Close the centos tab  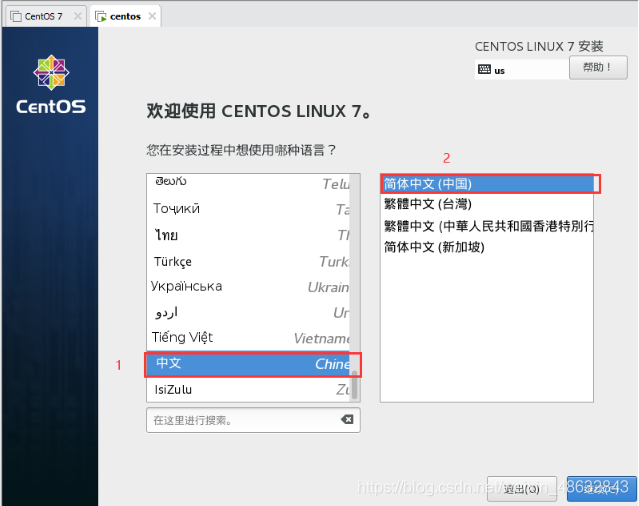[x=152, y=16]
